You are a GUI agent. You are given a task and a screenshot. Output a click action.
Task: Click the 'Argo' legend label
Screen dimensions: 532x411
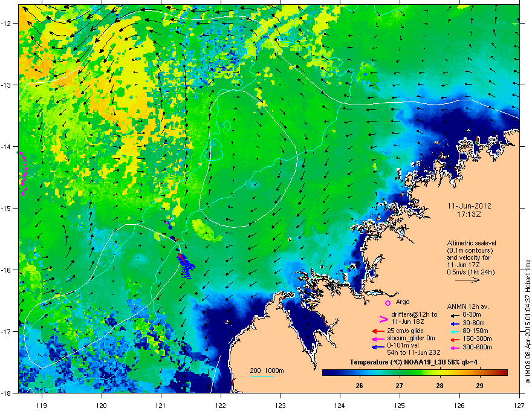(403, 302)
